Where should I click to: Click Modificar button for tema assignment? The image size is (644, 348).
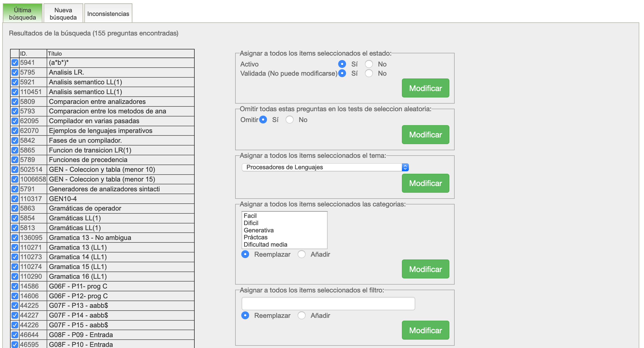[x=425, y=183]
